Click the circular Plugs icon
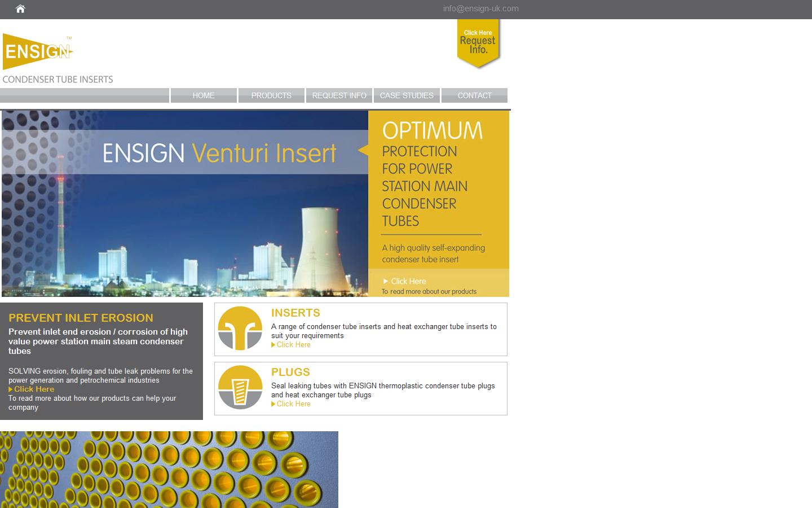The height and width of the screenshot is (508, 812). point(240,388)
